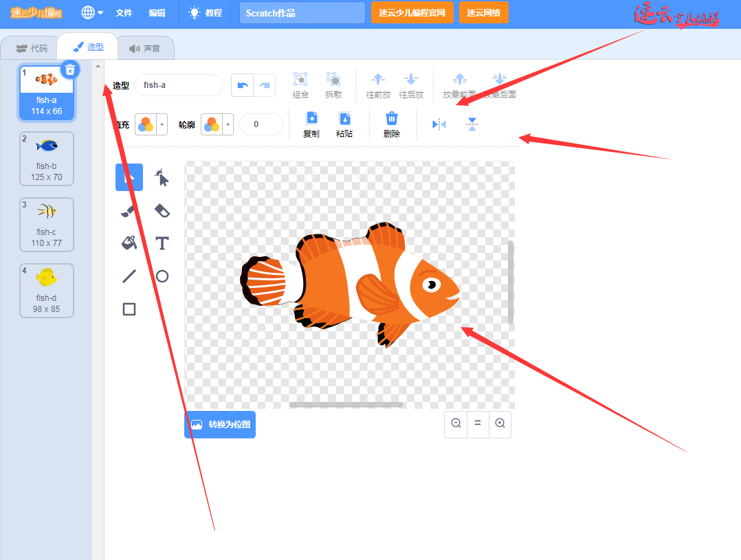Select the Eraser tool
This screenshot has height=560, width=741.
[x=162, y=210]
